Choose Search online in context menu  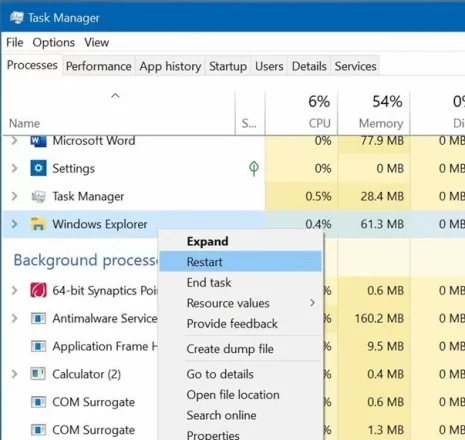click(x=241, y=415)
